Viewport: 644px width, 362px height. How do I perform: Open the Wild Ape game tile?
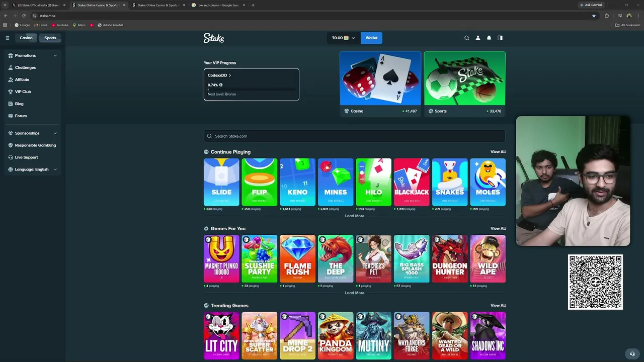pos(488,259)
